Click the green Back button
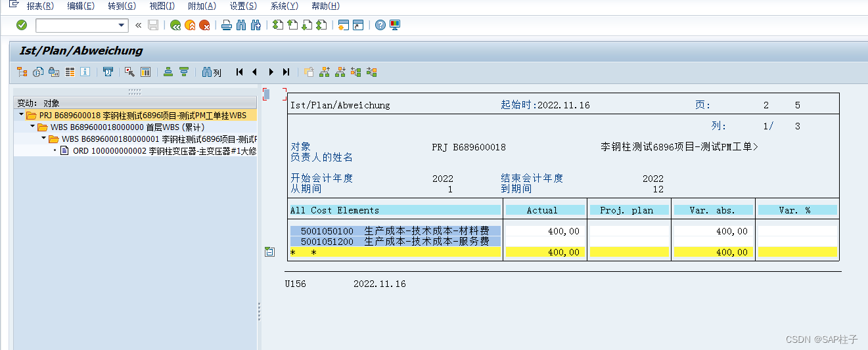 pos(175,25)
